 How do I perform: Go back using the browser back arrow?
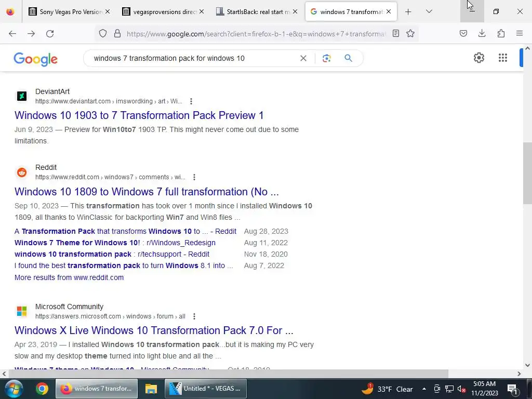12,33
